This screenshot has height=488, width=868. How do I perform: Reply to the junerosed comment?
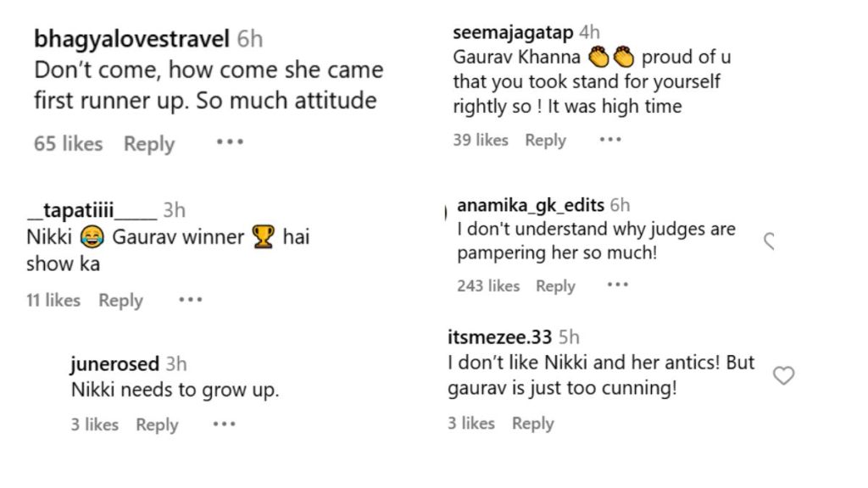pos(157,424)
